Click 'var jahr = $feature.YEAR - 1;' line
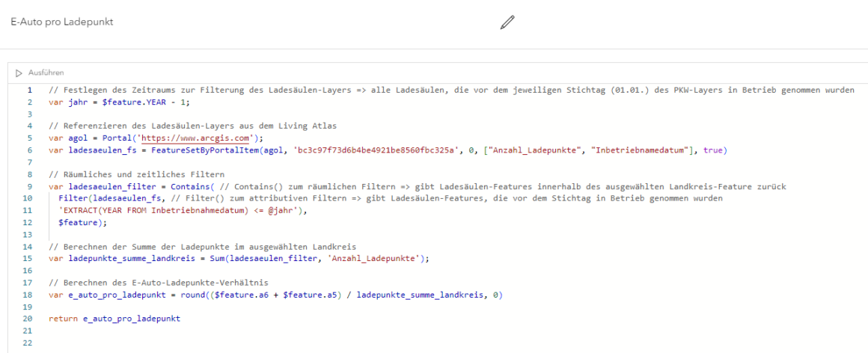Screen dimensions: 868x353 (119, 102)
